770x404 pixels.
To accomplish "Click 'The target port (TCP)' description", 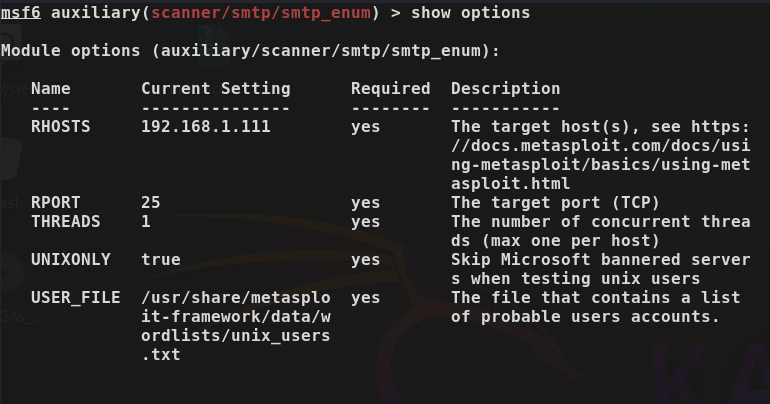I will pyautogui.click(x=555, y=203).
